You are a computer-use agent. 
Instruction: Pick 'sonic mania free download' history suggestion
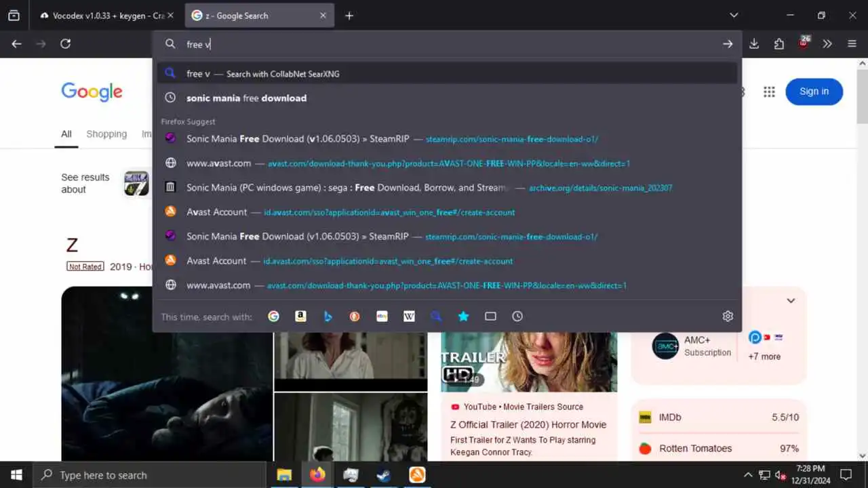[x=448, y=98]
